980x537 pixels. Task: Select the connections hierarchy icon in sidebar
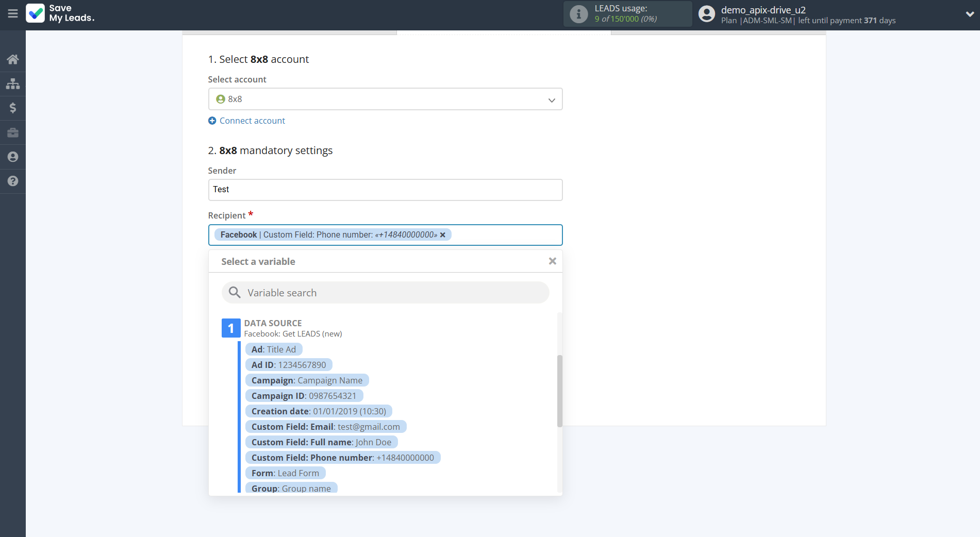[x=12, y=83]
